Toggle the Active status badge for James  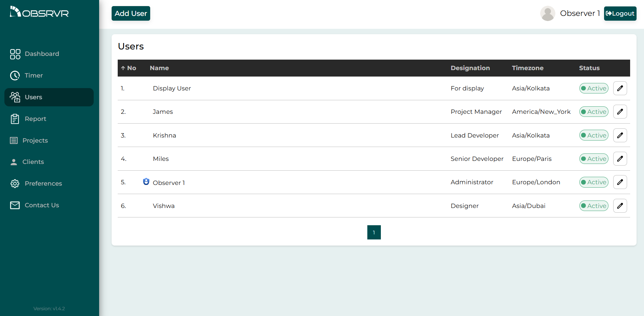pos(594,112)
